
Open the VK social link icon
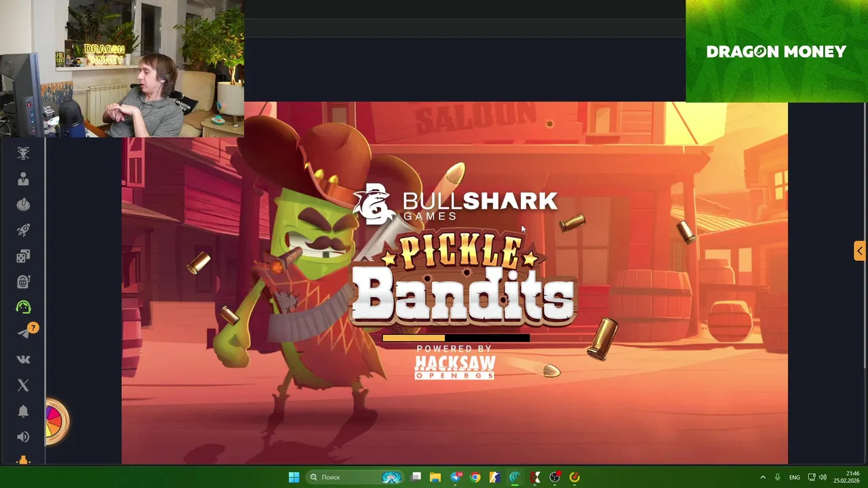point(23,360)
